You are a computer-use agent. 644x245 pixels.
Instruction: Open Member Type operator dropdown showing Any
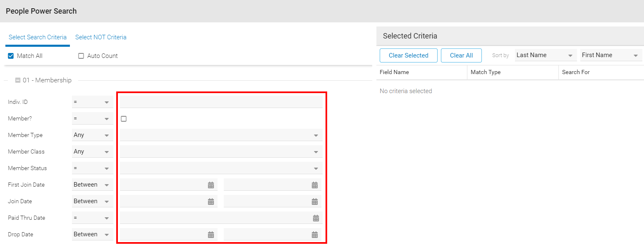tap(93, 135)
